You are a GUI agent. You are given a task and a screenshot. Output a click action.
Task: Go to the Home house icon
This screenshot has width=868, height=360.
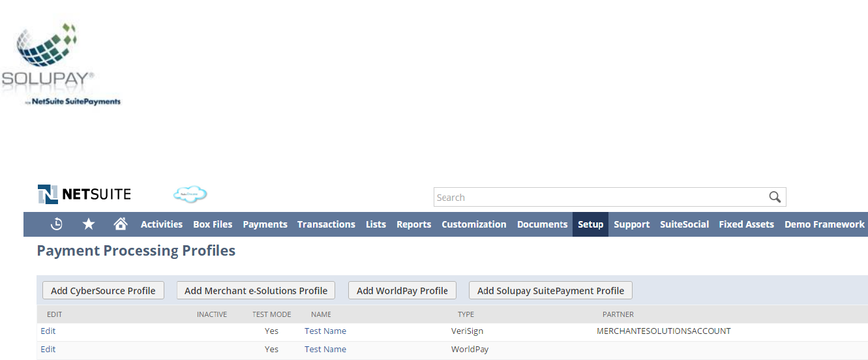120,224
